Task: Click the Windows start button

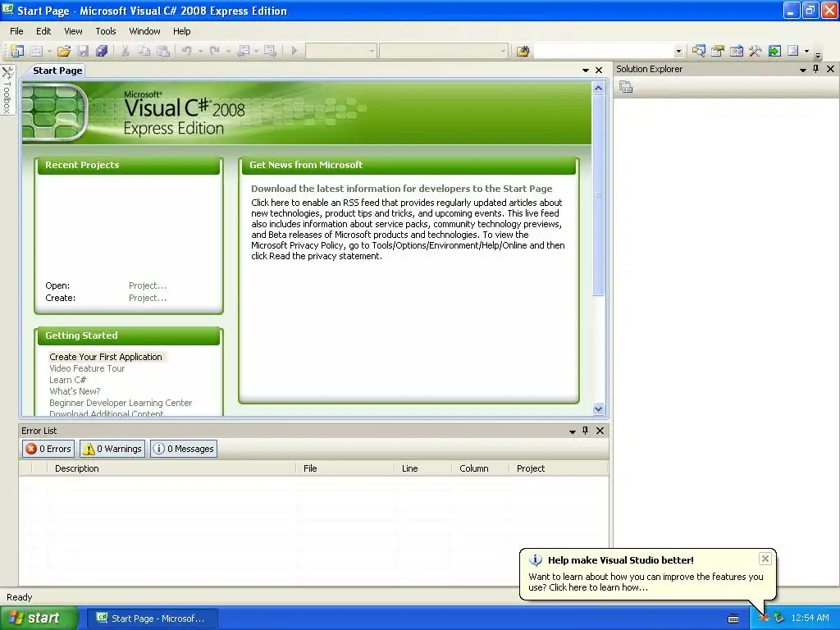Action: click(39, 618)
